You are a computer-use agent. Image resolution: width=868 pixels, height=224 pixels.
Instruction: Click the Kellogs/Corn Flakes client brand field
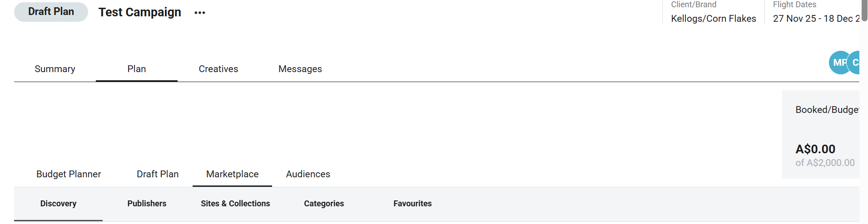tap(713, 19)
